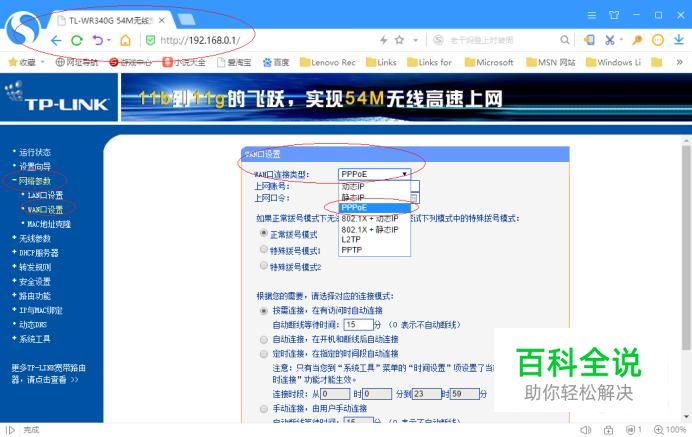Expand the 无线参数 menu section
The image size is (692, 437).
35,239
